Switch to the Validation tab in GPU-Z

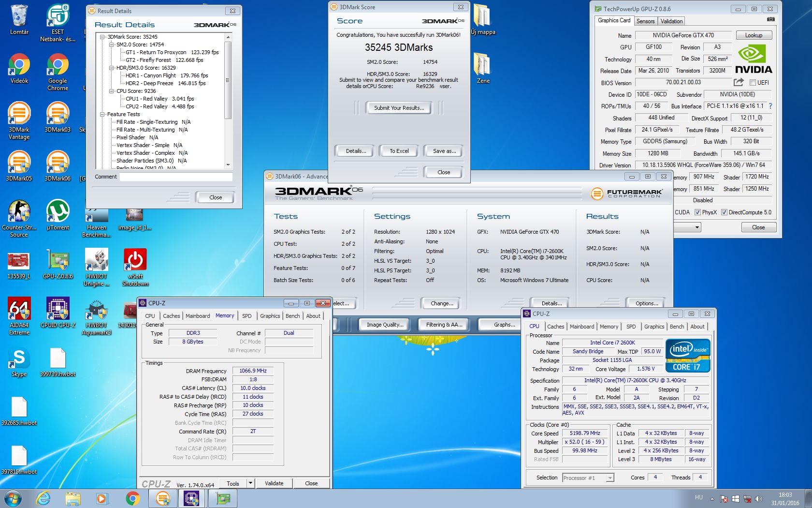[x=671, y=21]
